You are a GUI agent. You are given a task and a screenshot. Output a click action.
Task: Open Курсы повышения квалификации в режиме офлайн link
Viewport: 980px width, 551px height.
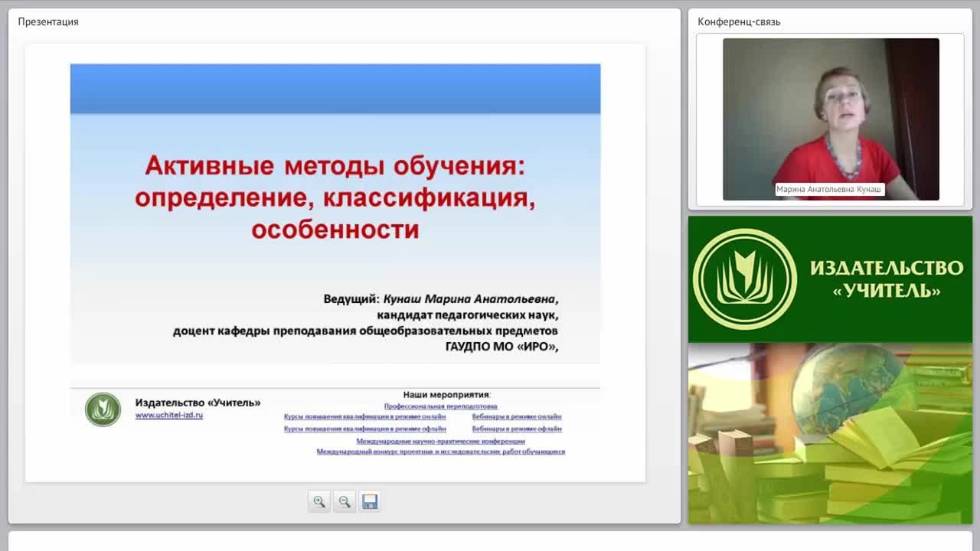[364, 429]
